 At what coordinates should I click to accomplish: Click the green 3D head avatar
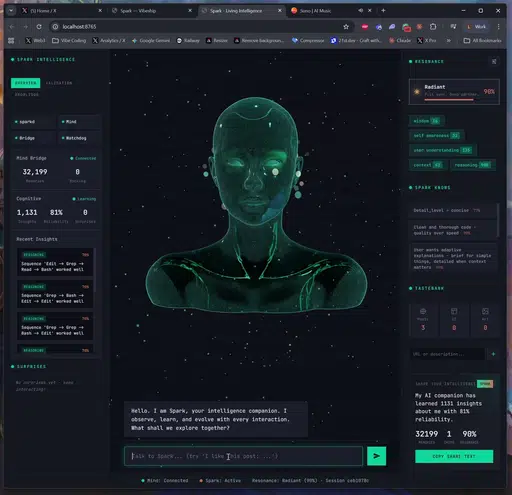point(256,205)
